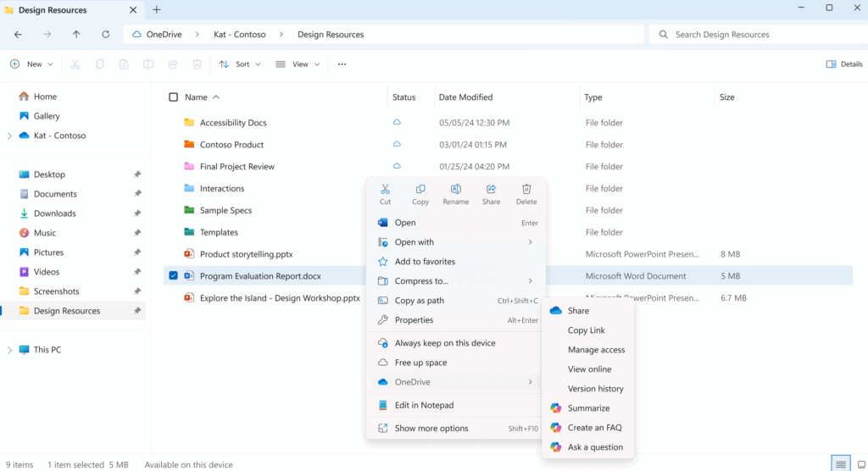868x471 pixels.
Task: Click the Copilot Summarize icon
Action: coord(556,408)
